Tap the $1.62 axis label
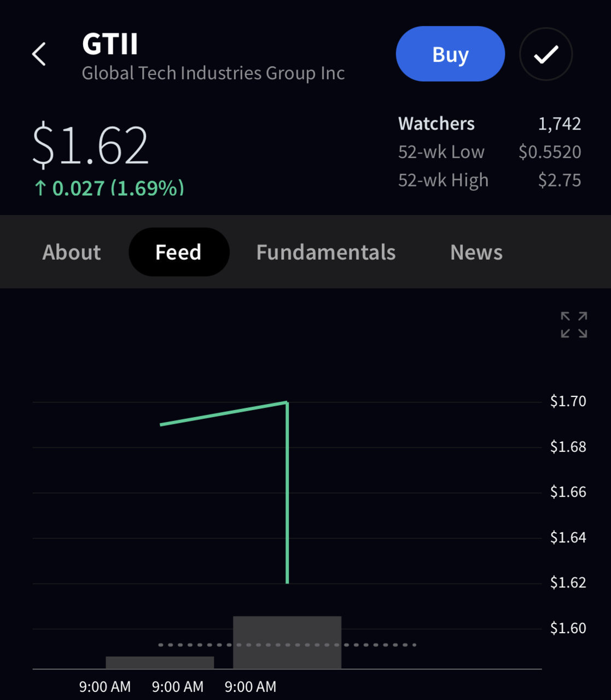This screenshot has height=700, width=611. click(568, 583)
